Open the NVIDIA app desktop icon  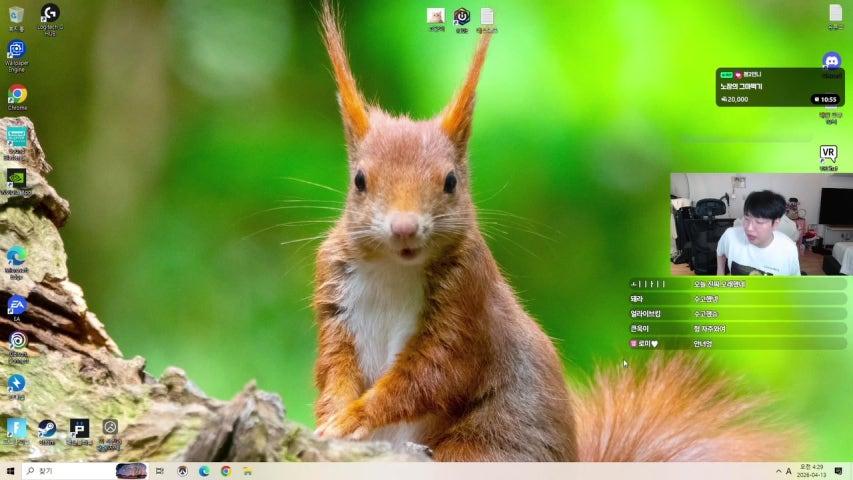[x=16, y=177]
